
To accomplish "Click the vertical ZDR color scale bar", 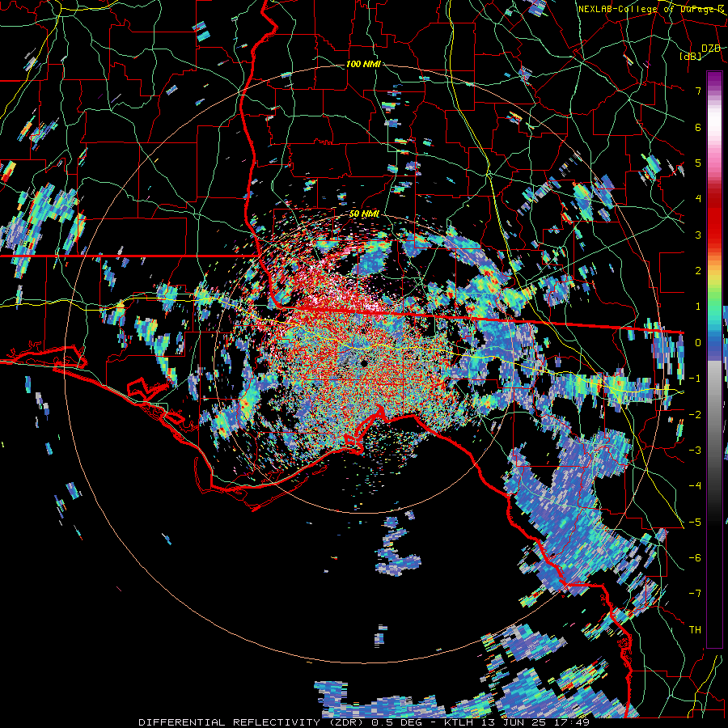I will pyautogui.click(x=714, y=360).
